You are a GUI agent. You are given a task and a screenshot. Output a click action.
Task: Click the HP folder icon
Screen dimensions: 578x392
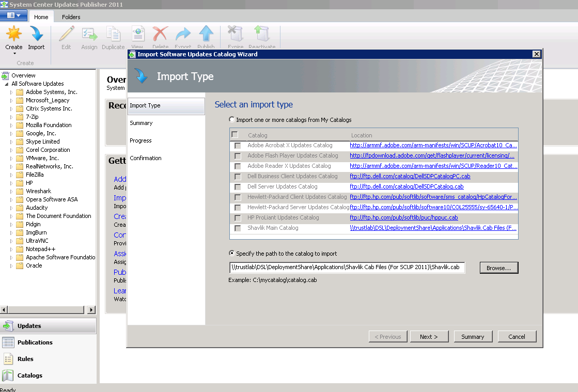click(x=20, y=183)
